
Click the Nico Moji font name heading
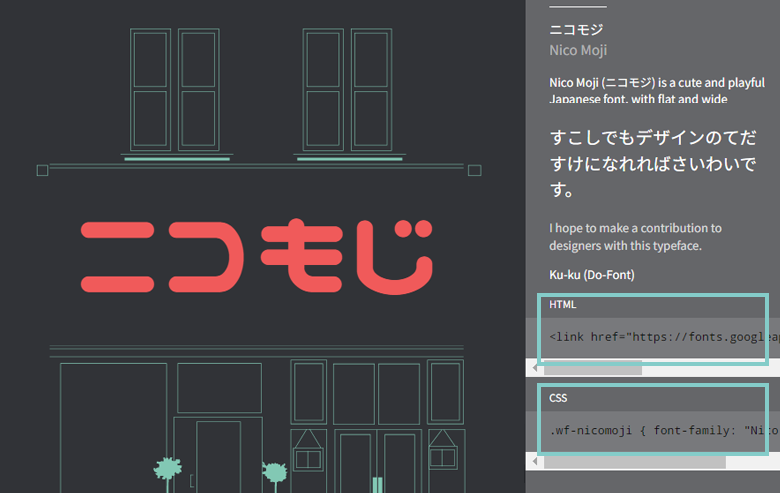coord(578,50)
